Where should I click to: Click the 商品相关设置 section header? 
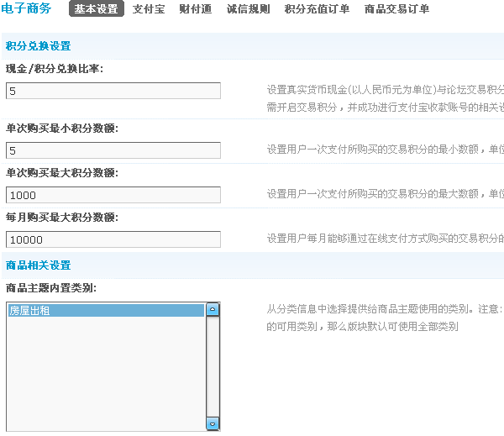point(39,265)
